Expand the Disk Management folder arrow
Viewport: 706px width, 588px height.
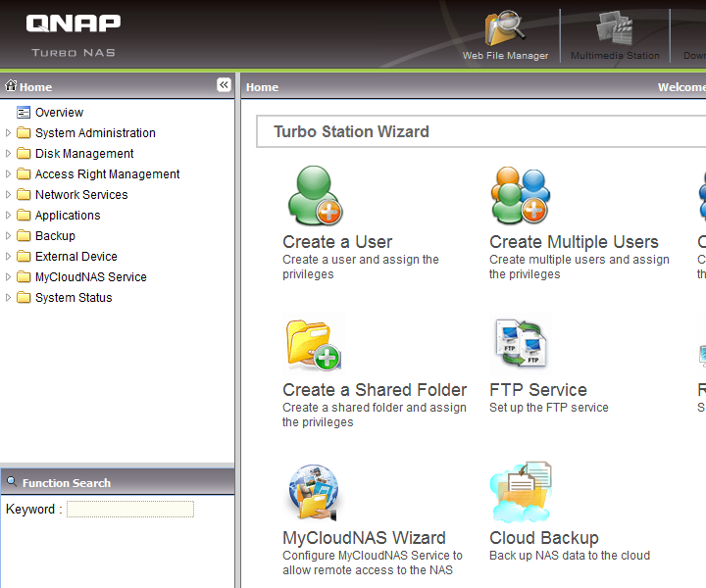pos(9,154)
